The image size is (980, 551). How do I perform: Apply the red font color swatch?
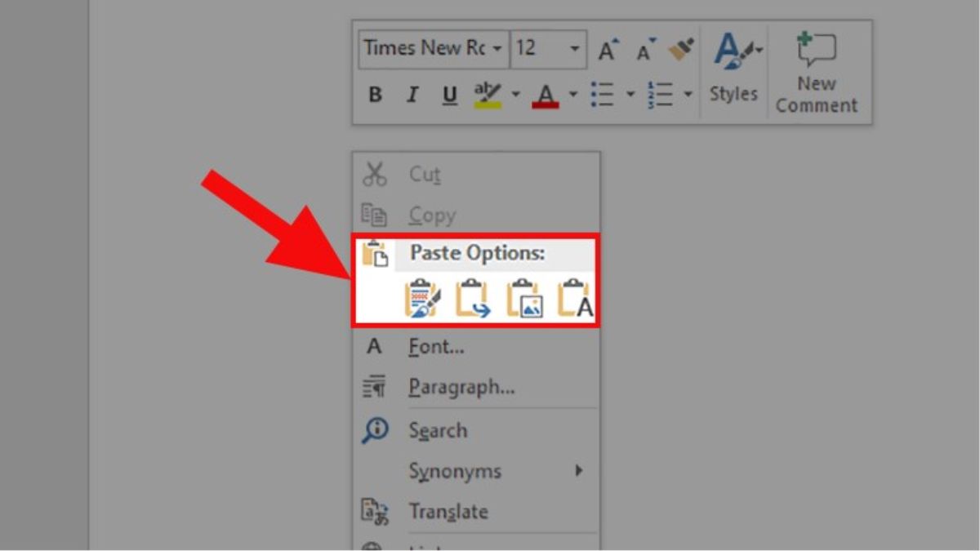pos(545,96)
